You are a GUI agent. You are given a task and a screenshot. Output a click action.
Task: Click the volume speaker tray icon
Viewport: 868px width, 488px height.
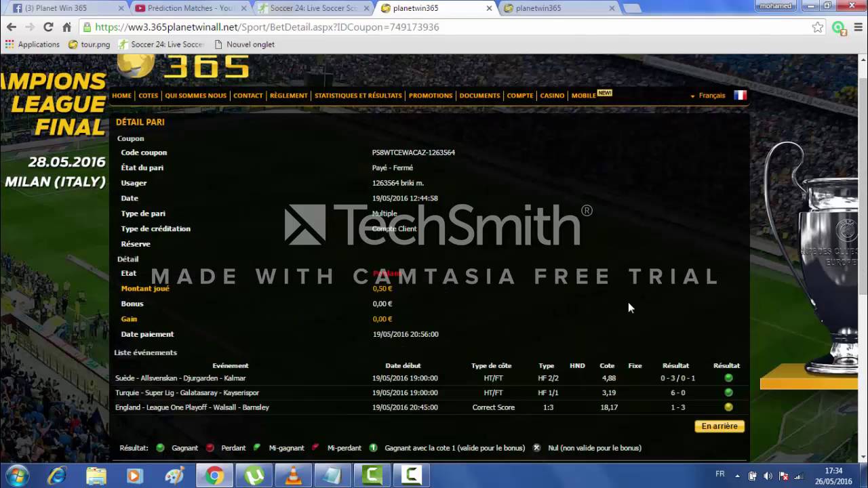pos(768,476)
